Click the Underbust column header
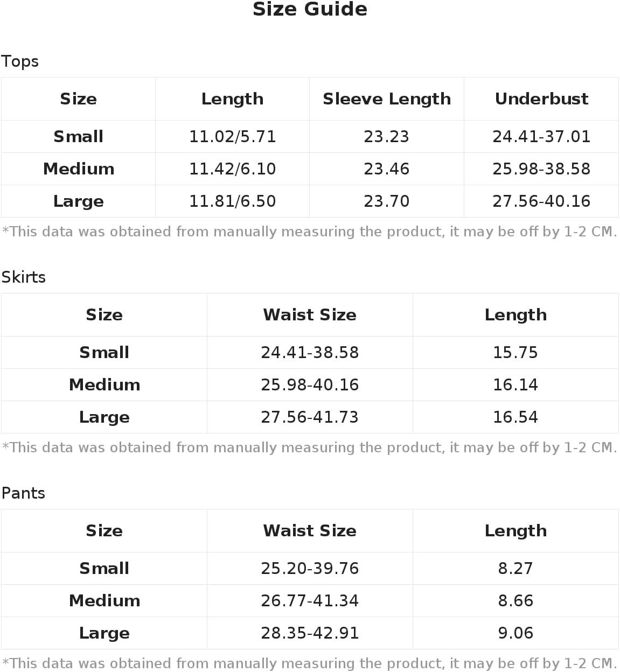Viewport: 620px width, 672px height. point(541,99)
